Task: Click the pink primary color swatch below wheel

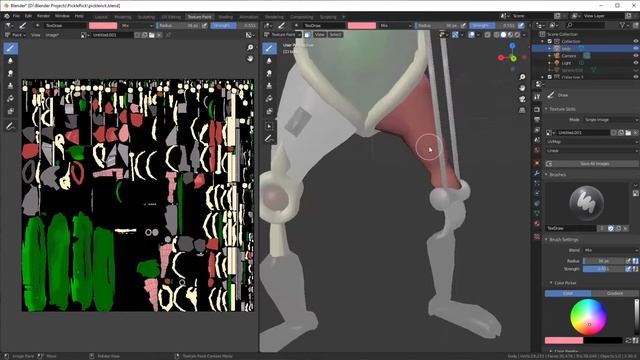Action: click(564, 340)
